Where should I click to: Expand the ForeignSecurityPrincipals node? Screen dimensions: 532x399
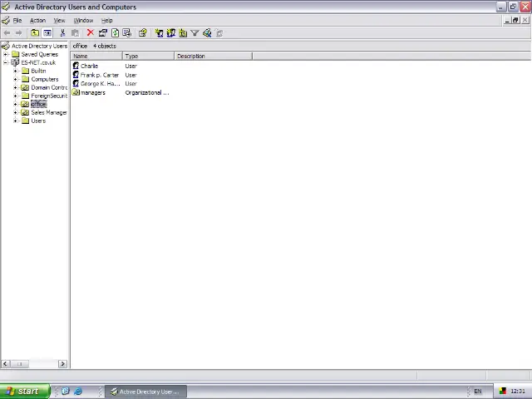point(15,96)
